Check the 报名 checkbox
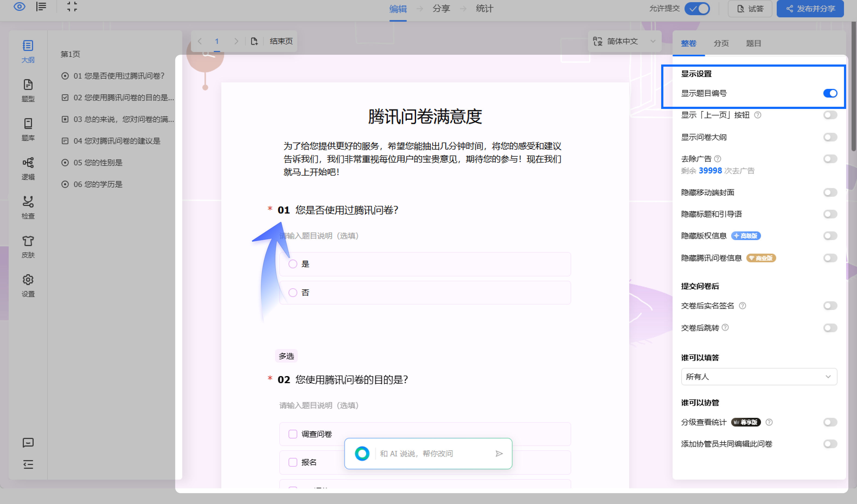The height and width of the screenshot is (504, 857). coord(292,462)
